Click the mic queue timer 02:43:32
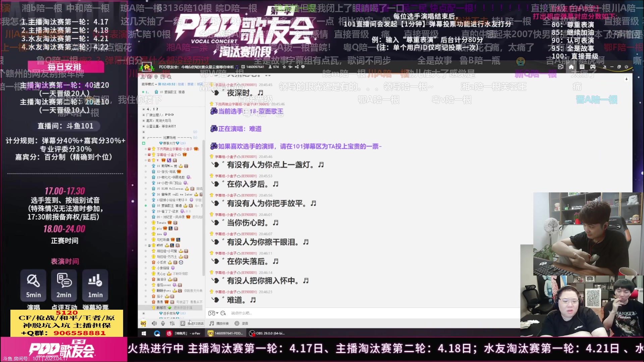The image size is (644, 362). (167, 84)
